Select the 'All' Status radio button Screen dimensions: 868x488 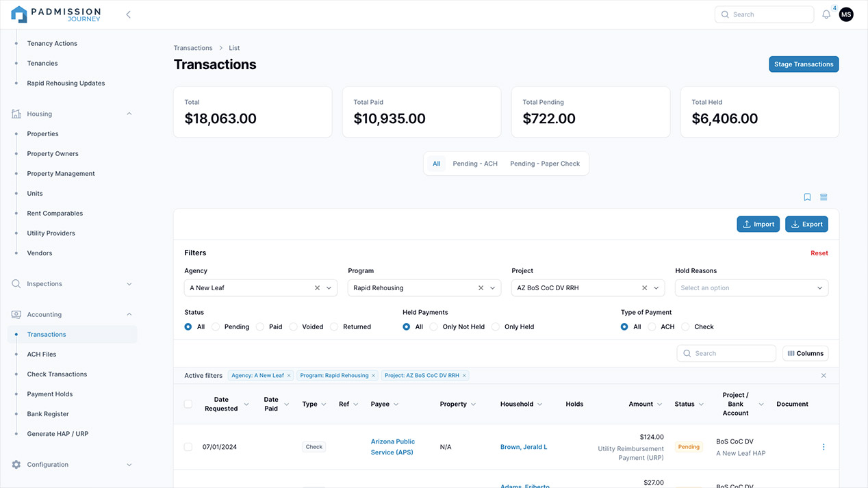(188, 327)
